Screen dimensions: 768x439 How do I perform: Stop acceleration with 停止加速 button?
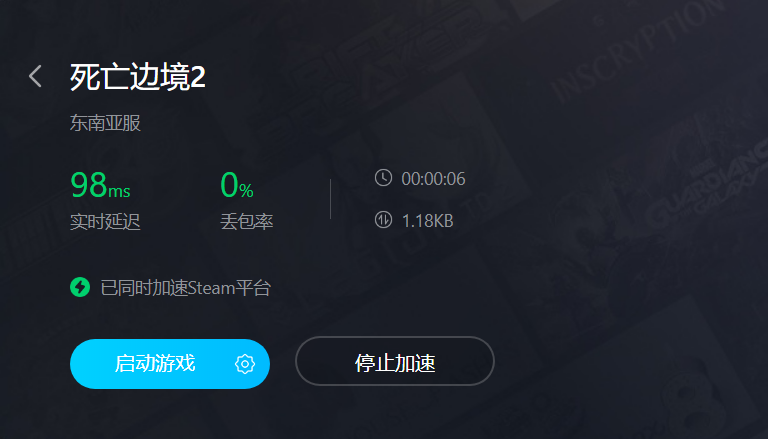tap(395, 361)
